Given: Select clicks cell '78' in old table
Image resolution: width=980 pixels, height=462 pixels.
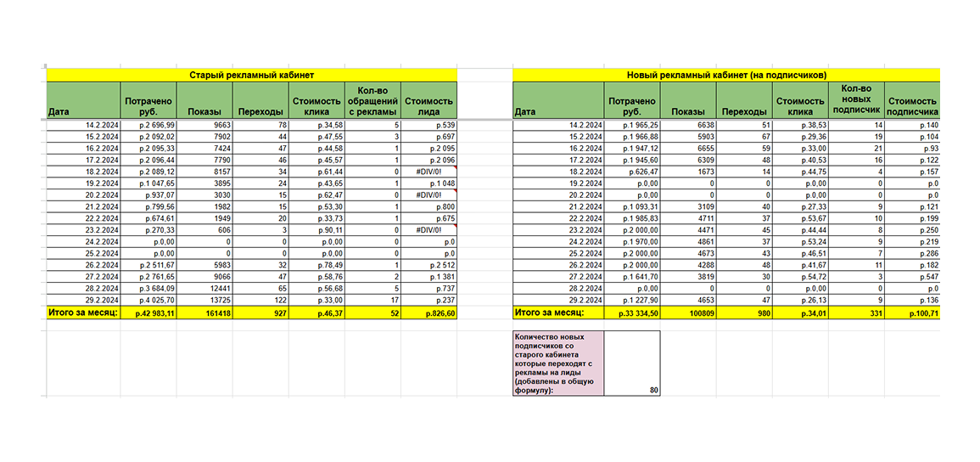Looking at the screenshot, I should click(260, 126).
